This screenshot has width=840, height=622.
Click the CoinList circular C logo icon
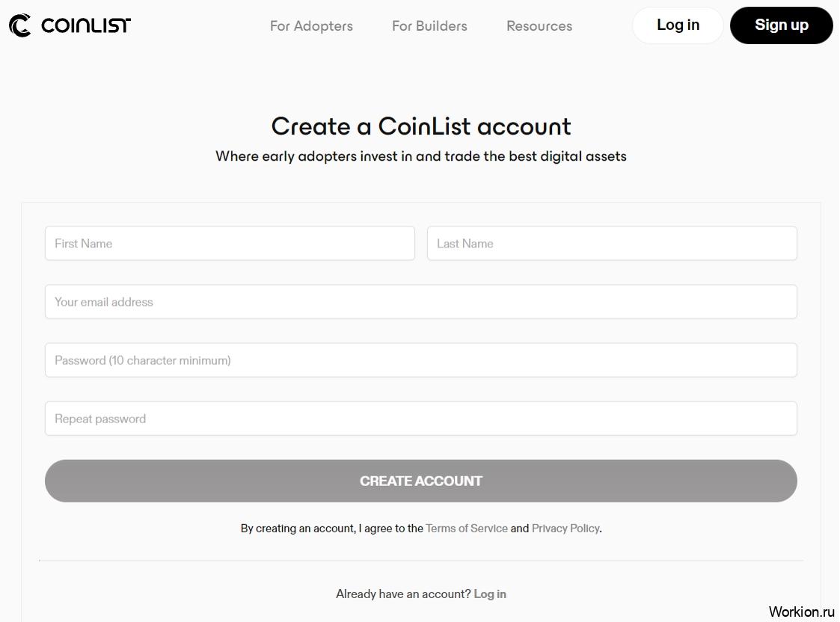[20, 25]
